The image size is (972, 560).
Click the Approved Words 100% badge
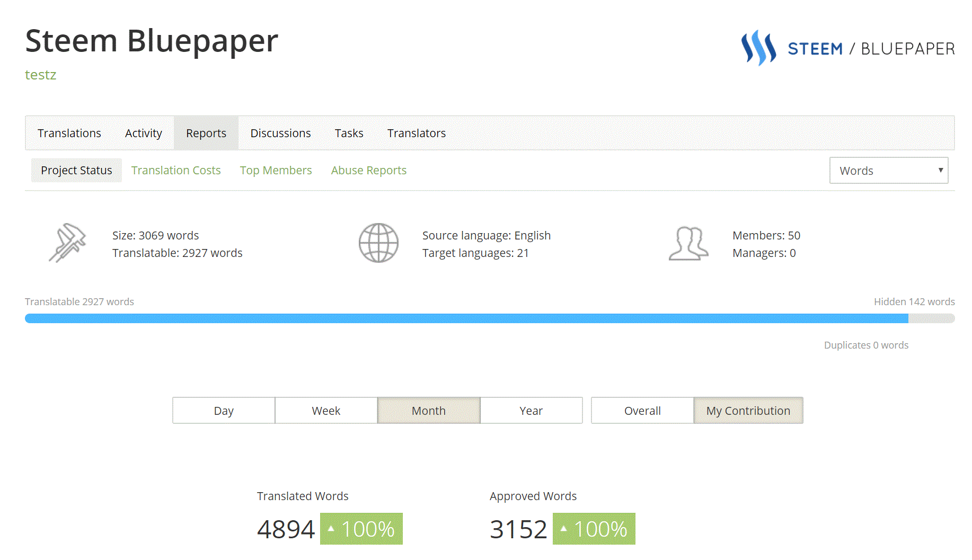594,529
